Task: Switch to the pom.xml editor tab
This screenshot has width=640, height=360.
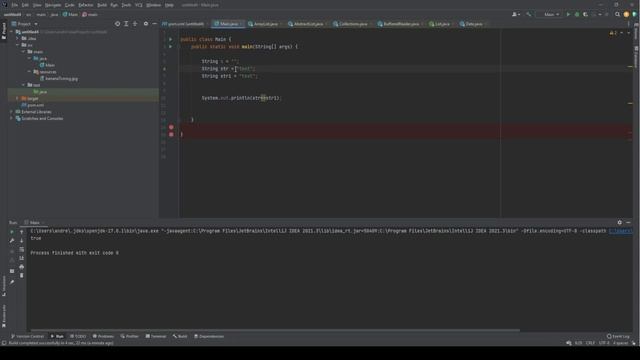Action: 183,24
